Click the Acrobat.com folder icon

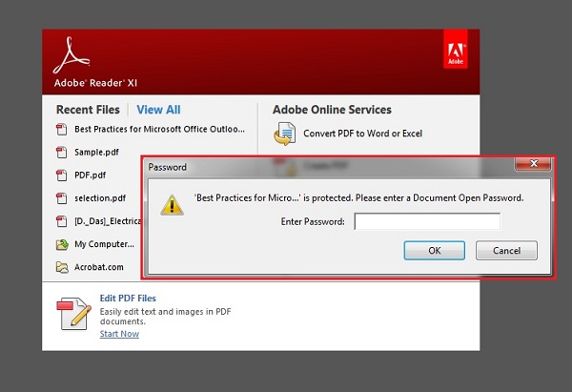point(62,267)
